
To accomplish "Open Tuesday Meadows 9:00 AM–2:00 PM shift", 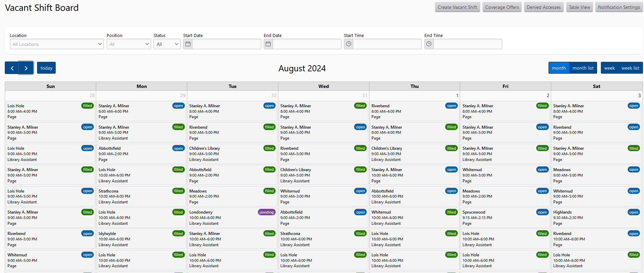I will (232, 196).
